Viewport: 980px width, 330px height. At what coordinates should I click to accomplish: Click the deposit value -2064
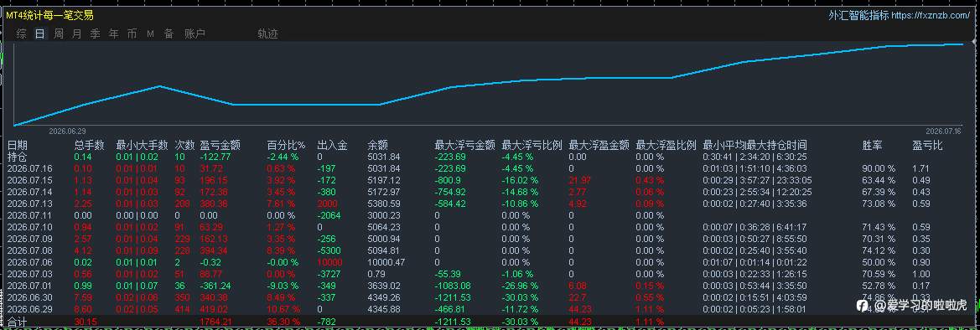329,215
